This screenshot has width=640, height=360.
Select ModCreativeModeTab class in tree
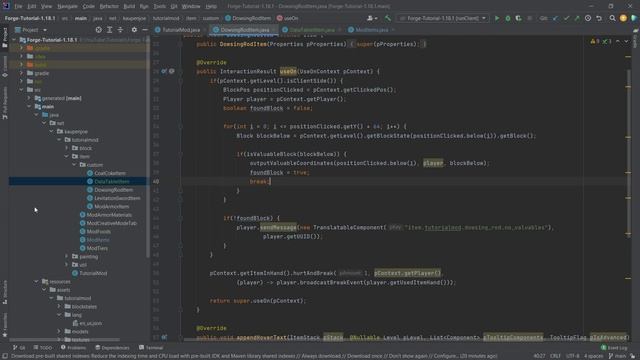coord(111,223)
